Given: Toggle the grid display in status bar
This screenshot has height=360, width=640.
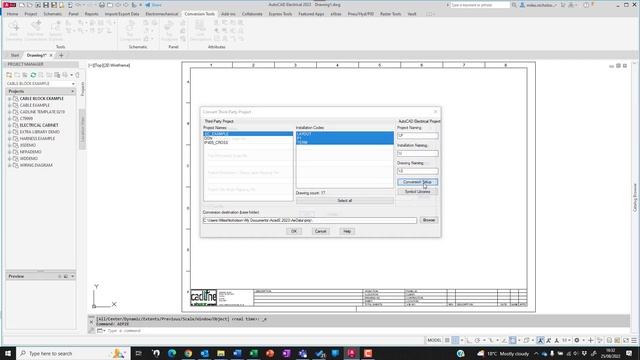Looking at the screenshot, I should [x=447, y=340].
